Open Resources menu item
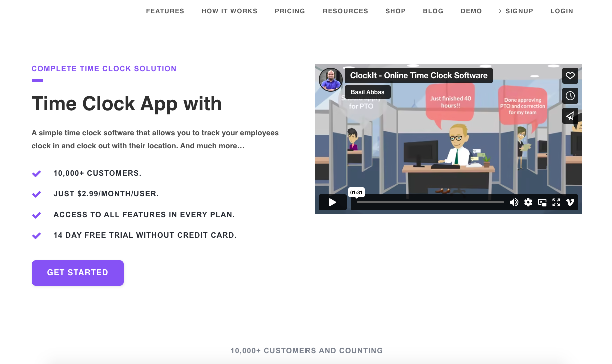This screenshot has width=612, height=364. pyautogui.click(x=345, y=11)
